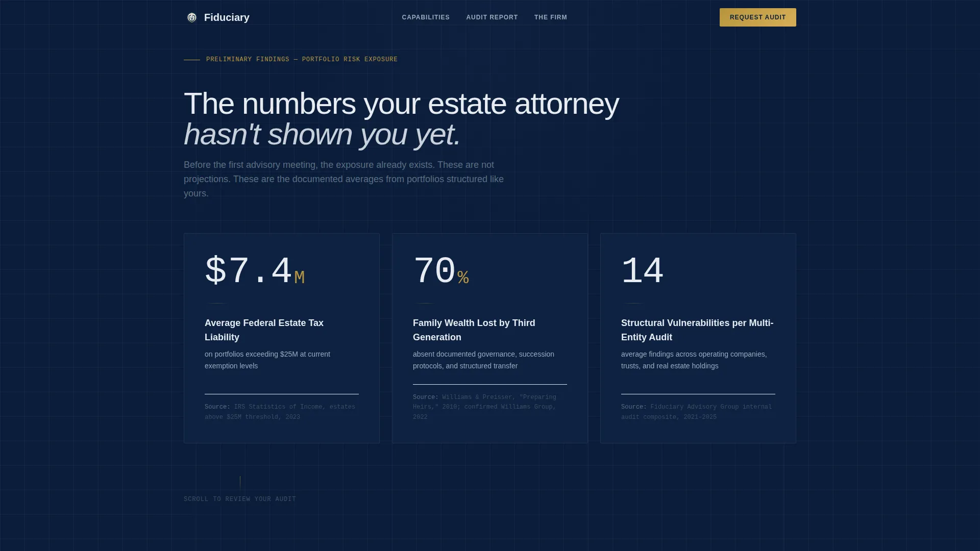This screenshot has height=551, width=980.
Task: Click Structural Vulnerabilities per Multi-Entity Audit heading
Action: coord(697,330)
